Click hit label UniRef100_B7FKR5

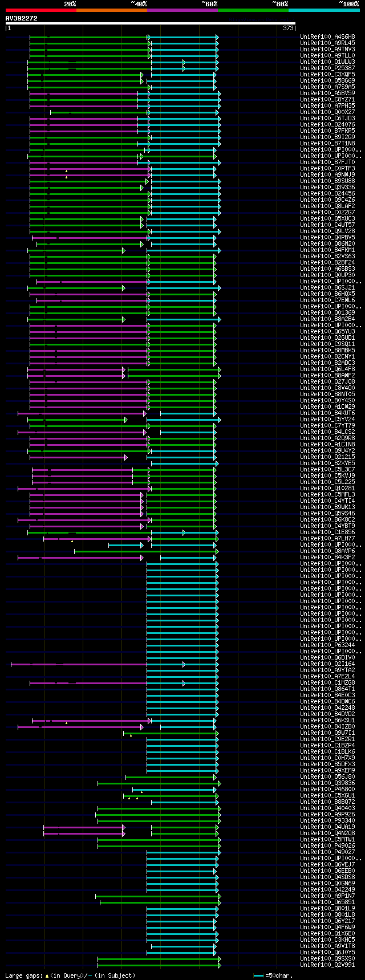(327, 131)
